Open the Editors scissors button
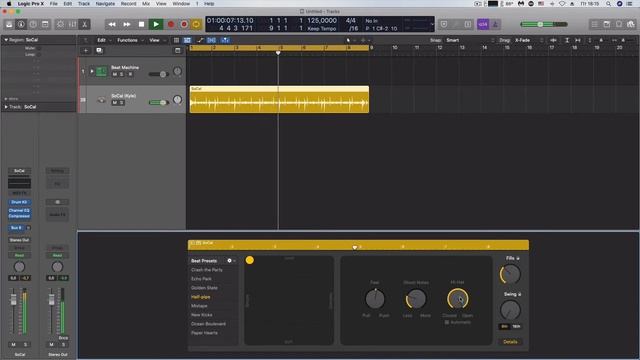 click(84, 24)
